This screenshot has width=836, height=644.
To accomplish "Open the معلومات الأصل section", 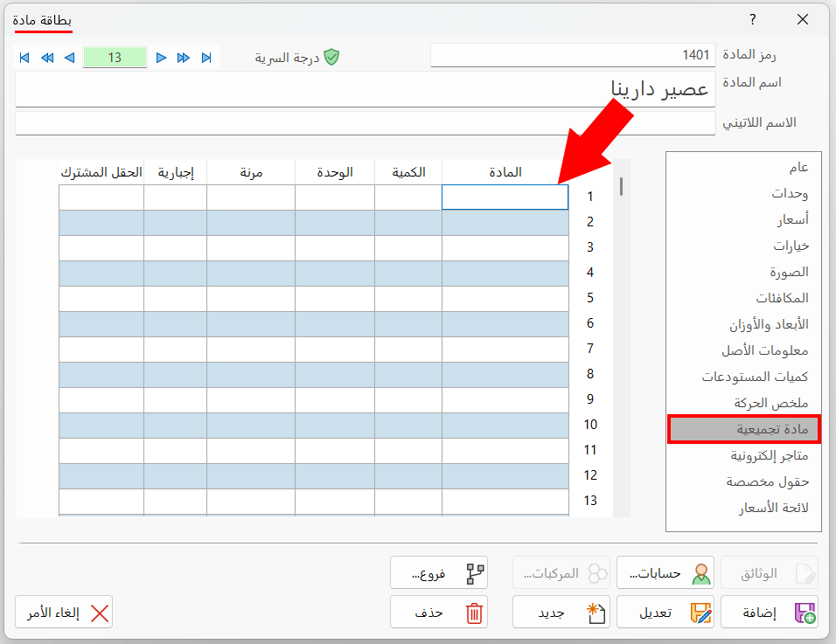I will click(x=744, y=350).
